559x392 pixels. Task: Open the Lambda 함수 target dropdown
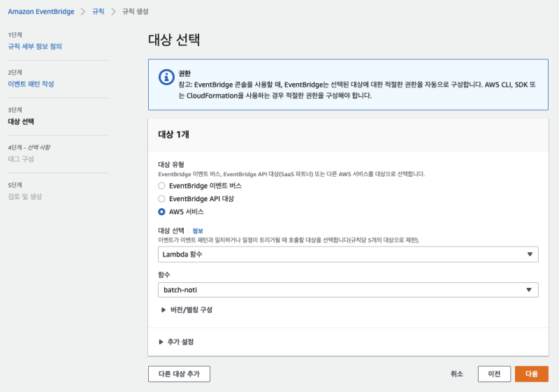point(348,254)
